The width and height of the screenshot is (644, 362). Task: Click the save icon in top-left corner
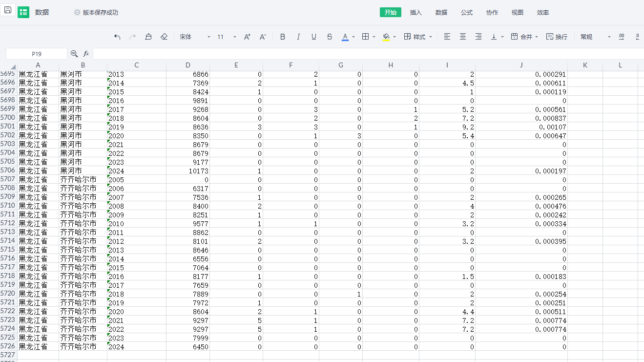pyautogui.click(x=8, y=10)
